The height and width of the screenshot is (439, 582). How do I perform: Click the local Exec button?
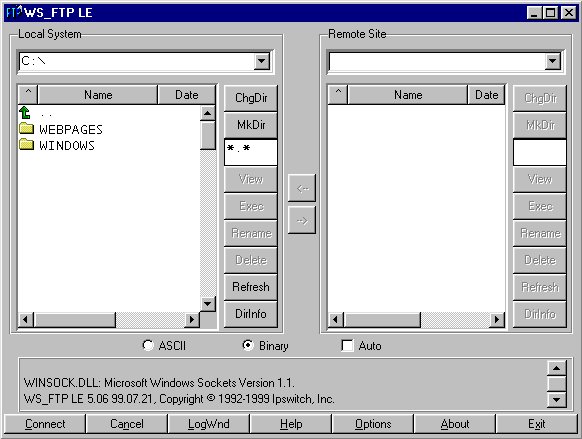251,206
